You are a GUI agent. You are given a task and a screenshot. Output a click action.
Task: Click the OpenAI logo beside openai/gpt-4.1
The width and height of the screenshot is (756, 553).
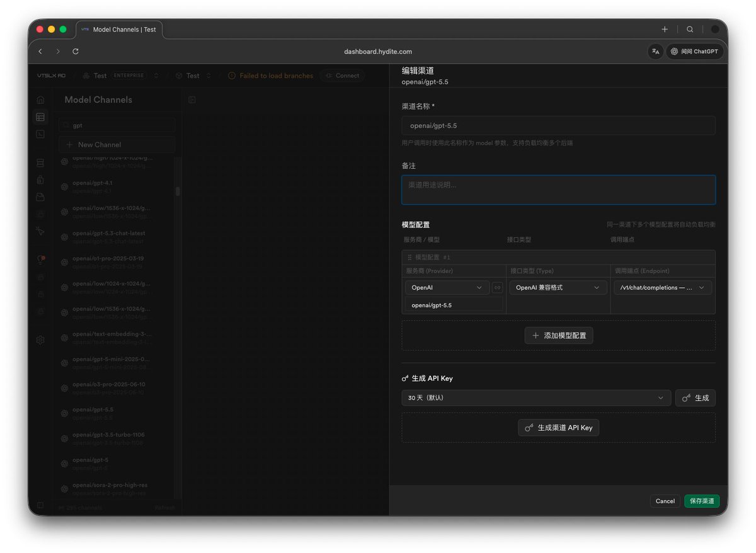[64, 187]
